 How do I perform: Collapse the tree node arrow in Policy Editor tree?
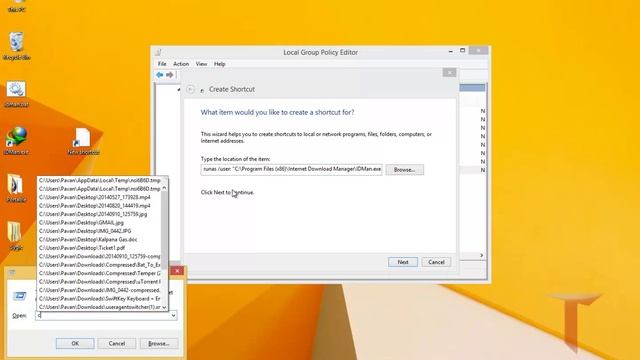178,89
